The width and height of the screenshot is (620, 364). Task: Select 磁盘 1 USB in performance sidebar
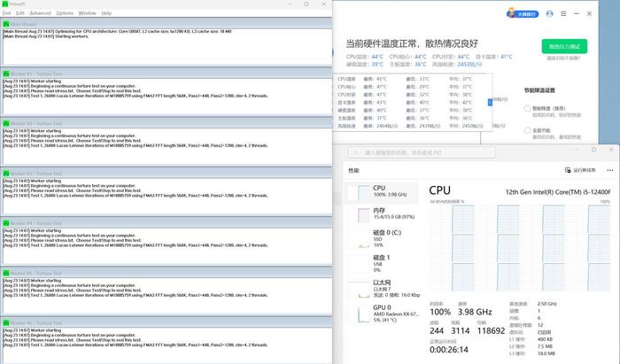pyautogui.click(x=382, y=264)
